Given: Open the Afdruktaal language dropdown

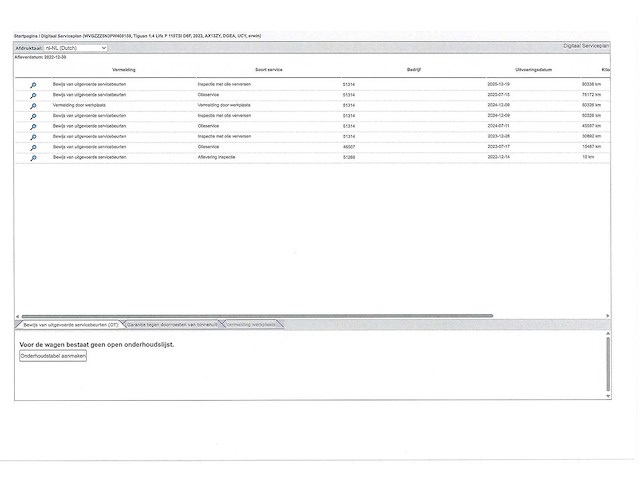Looking at the screenshot, I should pos(76,48).
